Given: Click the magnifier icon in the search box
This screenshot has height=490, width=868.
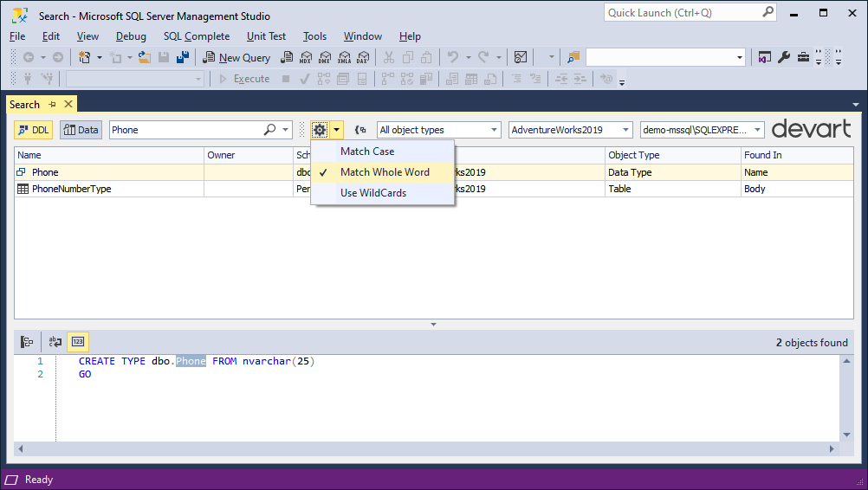Looking at the screenshot, I should click(270, 130).
